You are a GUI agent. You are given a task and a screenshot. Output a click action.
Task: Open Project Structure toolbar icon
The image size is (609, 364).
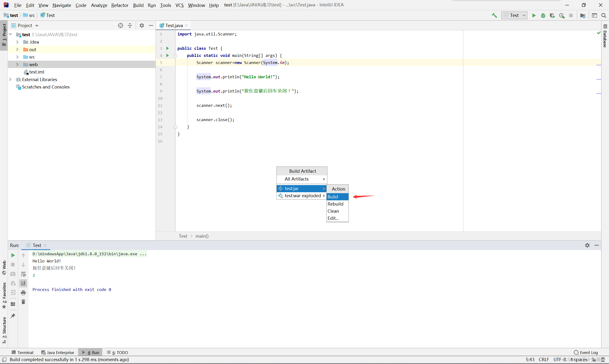click(583, 15)
